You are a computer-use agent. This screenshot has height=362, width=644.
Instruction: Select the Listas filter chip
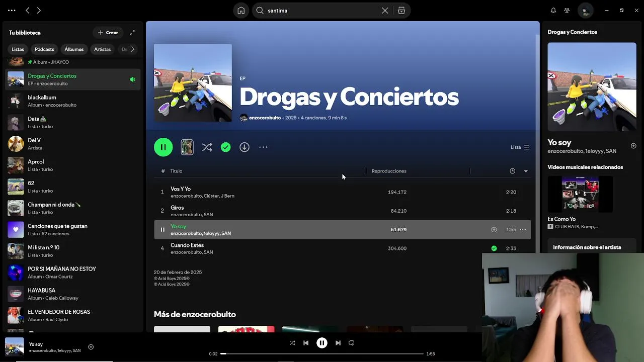[x=18, y=49]
